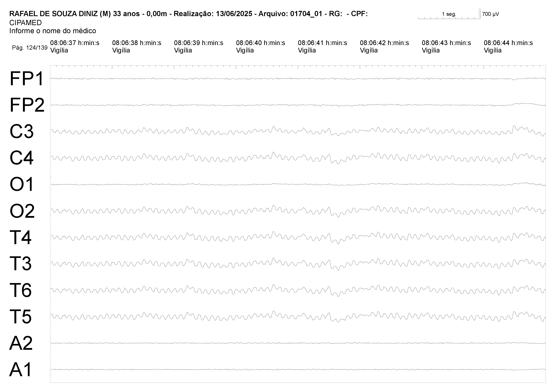The height and width of the screenshot is (392, 555).
Task: Click 'Informe o nome do médico' text
Action: [53, 31]
